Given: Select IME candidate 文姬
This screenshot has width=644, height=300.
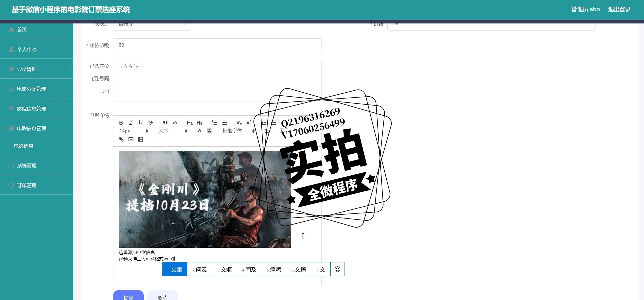Looking at the screenshot, I should coord(224,269).
